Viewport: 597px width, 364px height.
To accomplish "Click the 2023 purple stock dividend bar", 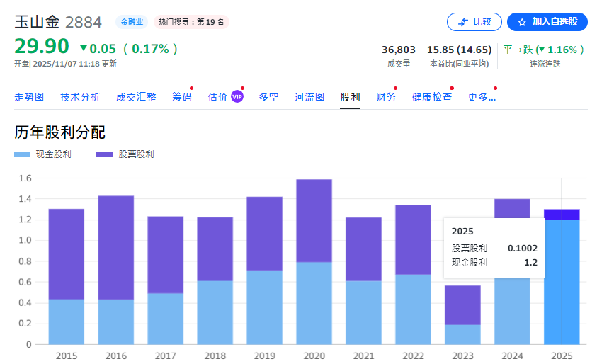I will click(x=462, y=305).
